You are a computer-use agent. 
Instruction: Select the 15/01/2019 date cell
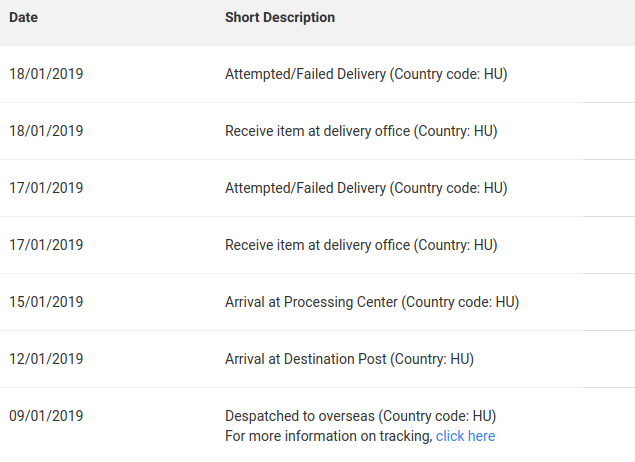(x=46, y=302)
